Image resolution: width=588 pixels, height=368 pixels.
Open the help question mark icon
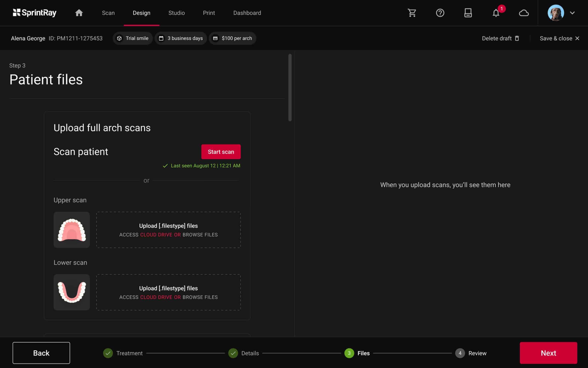[440, 13]
